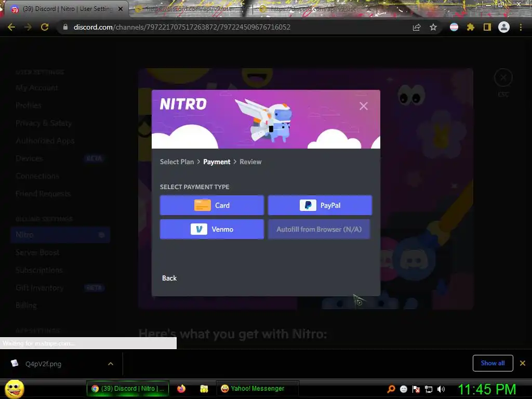
Task: Toggle the browser side panel
Action: [x=487, y=27]
